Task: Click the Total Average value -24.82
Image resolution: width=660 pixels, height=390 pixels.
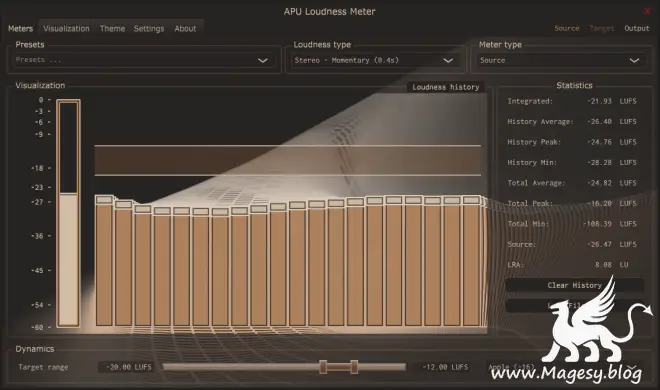Action: (599, 183)
